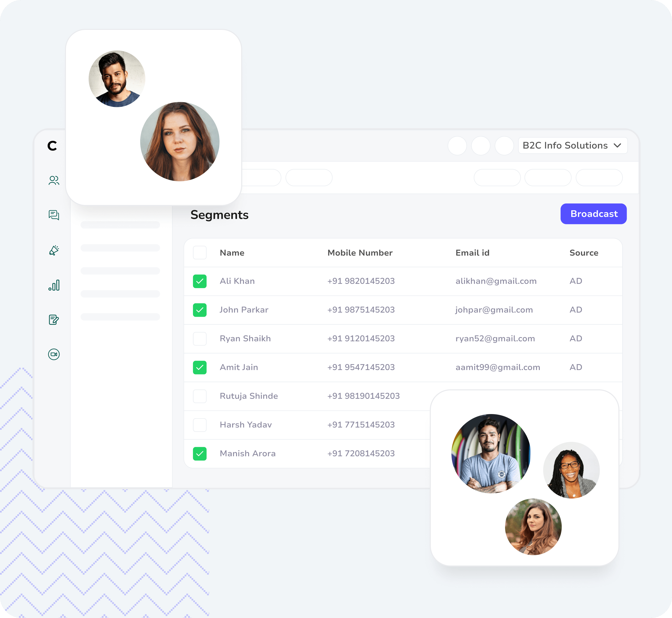The height and width of the screenshot is (618, 672).
Task: Open the Chat icon in sidebar
Action: pos(53,215)
